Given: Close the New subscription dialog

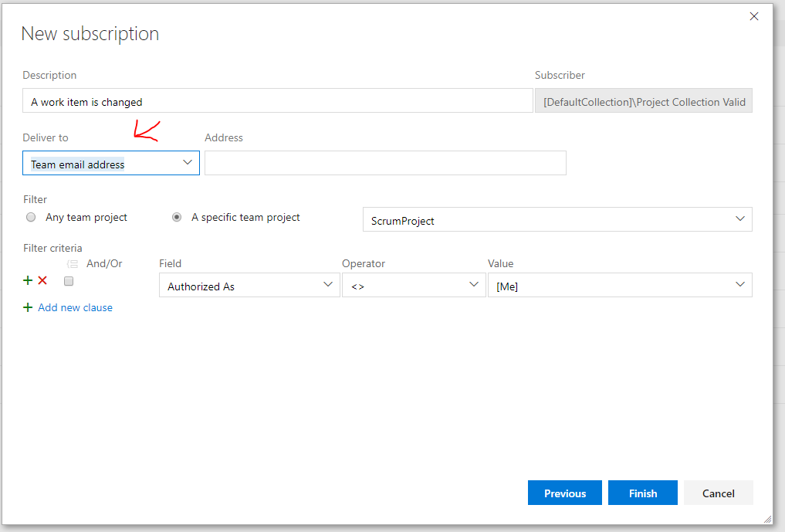Looking at the screenshot, I should click(754, 16).
